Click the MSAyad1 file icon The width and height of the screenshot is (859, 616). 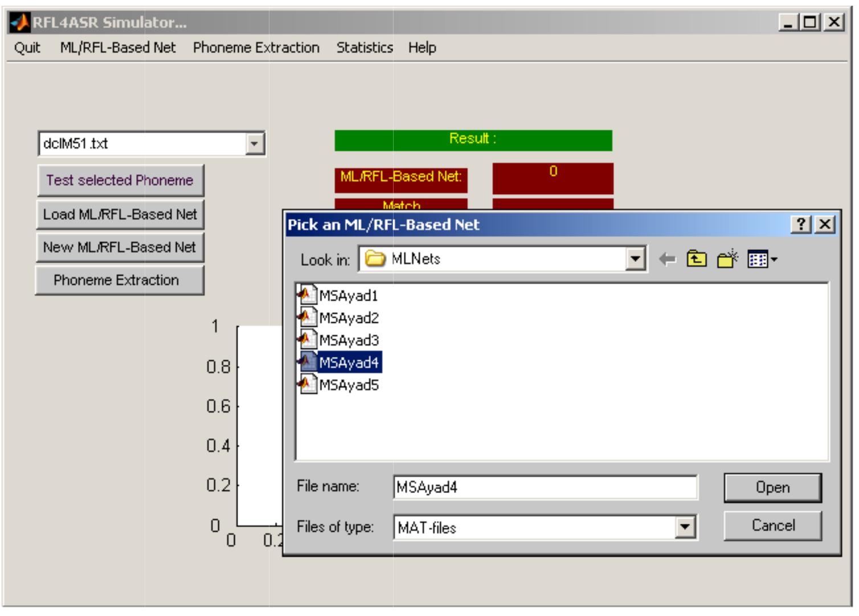(306, 295)
